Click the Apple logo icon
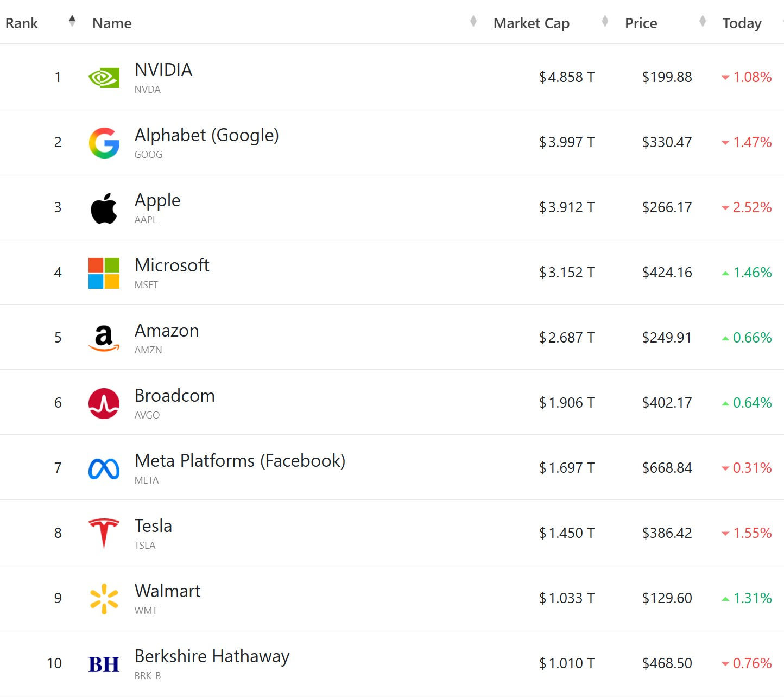The image size is (784, 697). point(104,208)
